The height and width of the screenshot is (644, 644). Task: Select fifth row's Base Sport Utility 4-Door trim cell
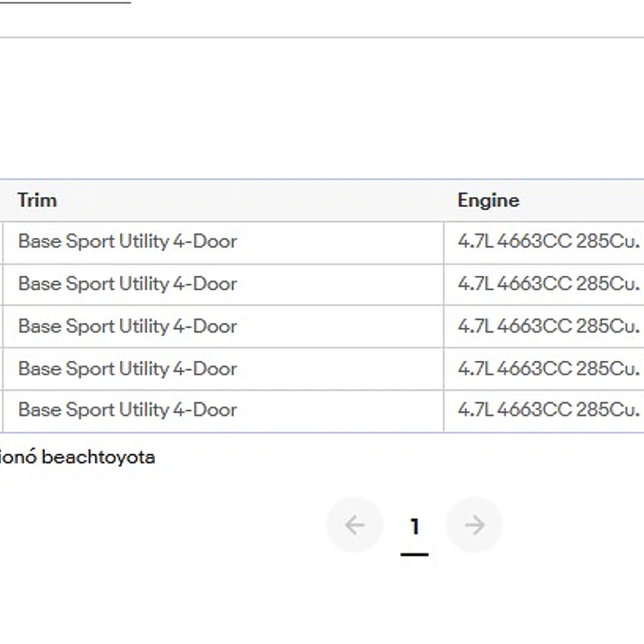point(223,411)
